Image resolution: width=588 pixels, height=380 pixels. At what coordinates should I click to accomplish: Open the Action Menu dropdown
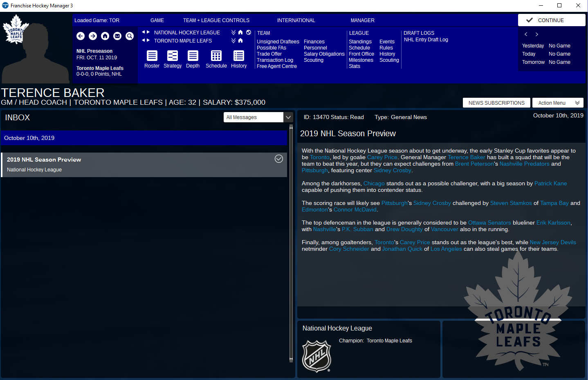tap(558, 103)
